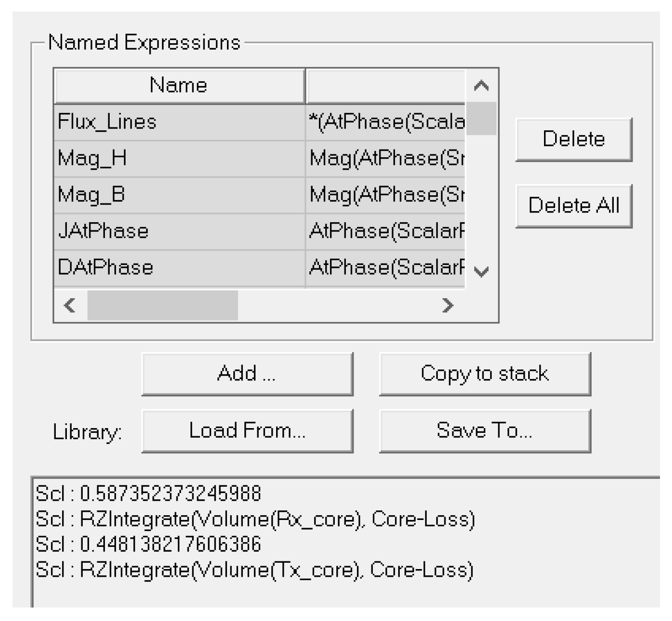
Task: Click the scroll up arrow in expressions list
Action: [x=482, y=86]
